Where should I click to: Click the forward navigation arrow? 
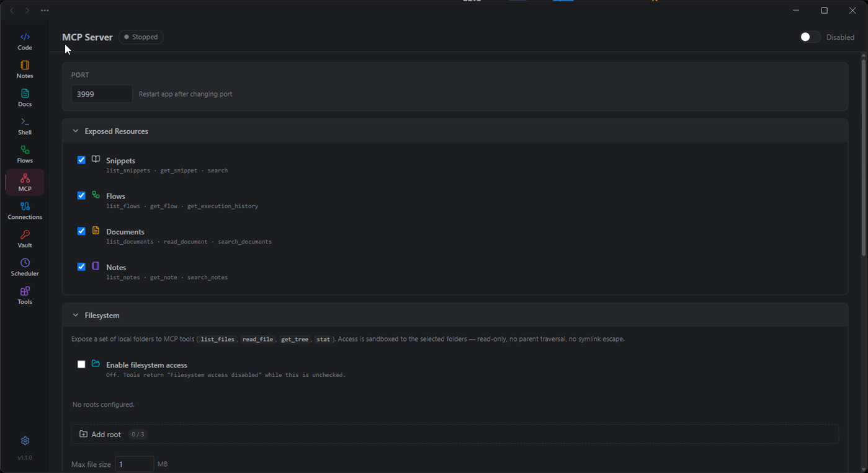[x=27, y=11]
